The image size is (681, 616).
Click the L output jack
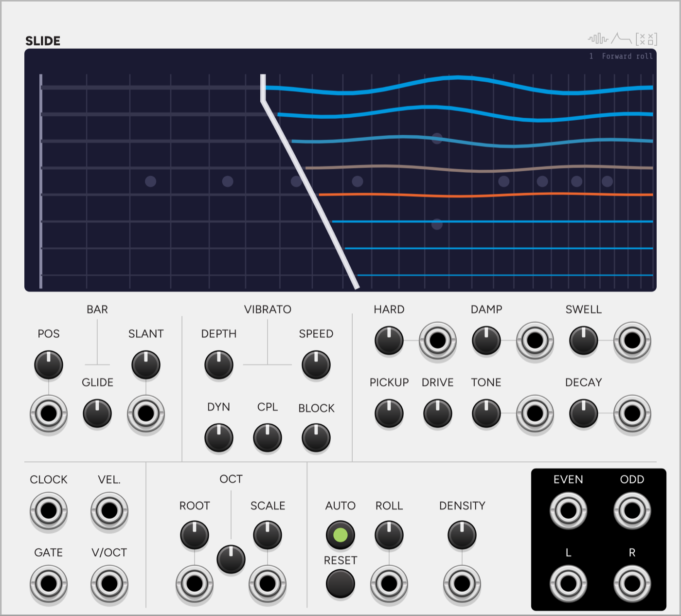coord(568,583)
